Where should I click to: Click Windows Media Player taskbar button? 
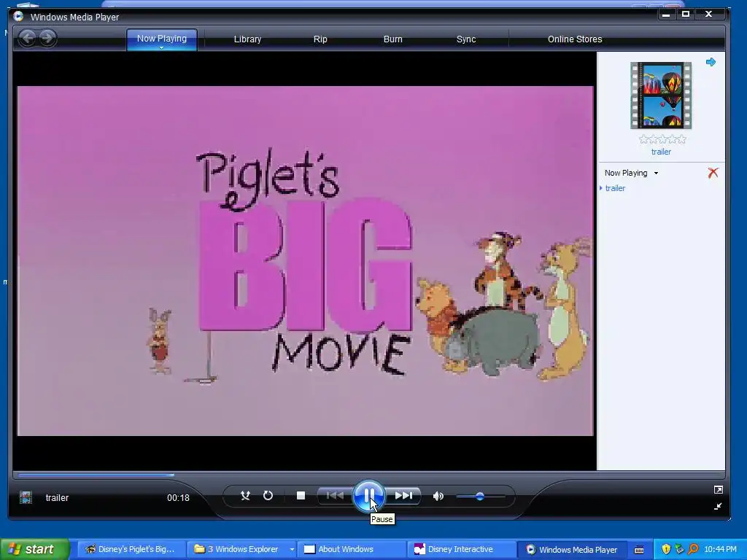(572, 549)
